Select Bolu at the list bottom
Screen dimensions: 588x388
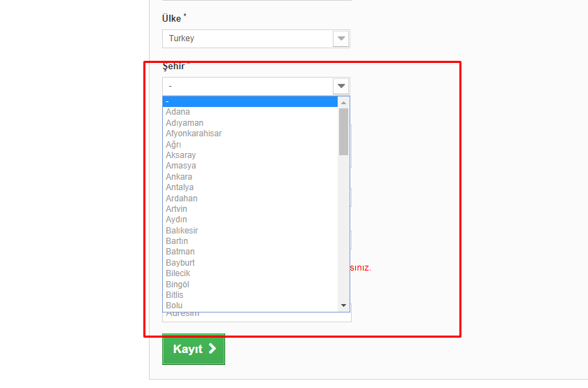(x=174, y=306)
